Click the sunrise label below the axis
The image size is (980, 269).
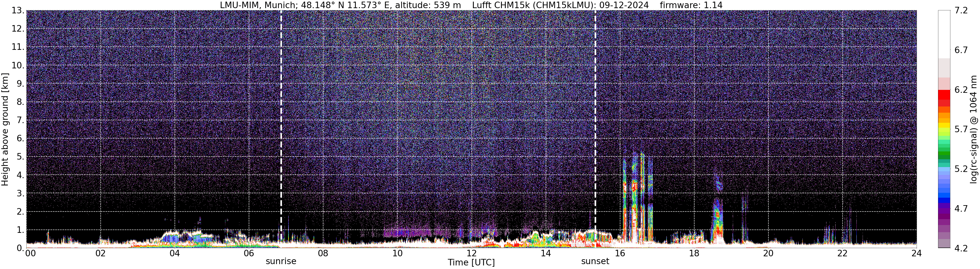281,262
